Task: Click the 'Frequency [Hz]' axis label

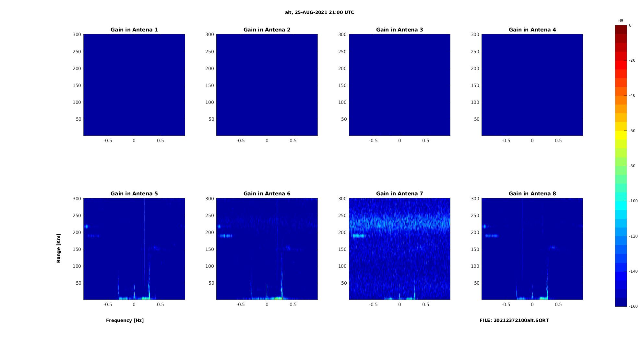Action: [125, 320]
